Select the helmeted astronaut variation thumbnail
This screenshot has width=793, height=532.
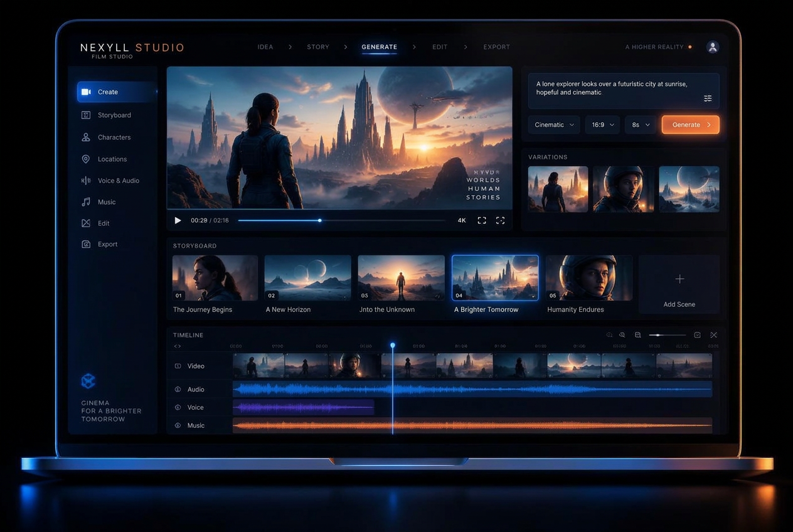coord(624,189)
